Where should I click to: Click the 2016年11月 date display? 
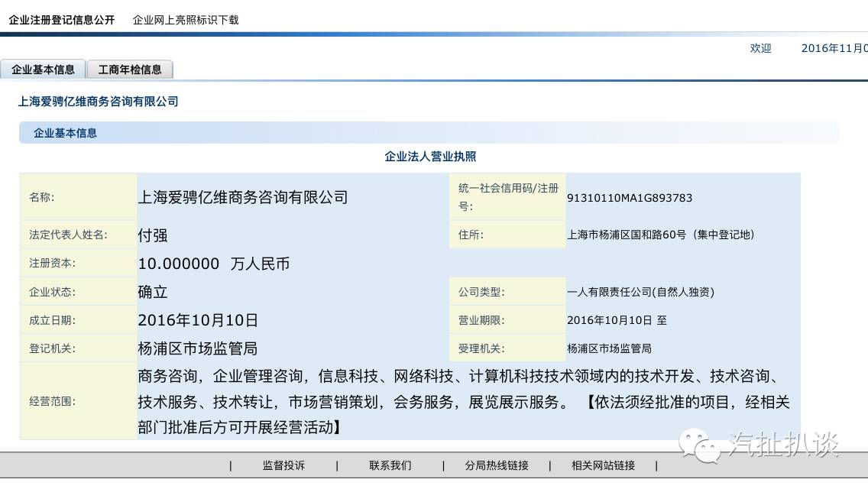[x=833, y=47]
